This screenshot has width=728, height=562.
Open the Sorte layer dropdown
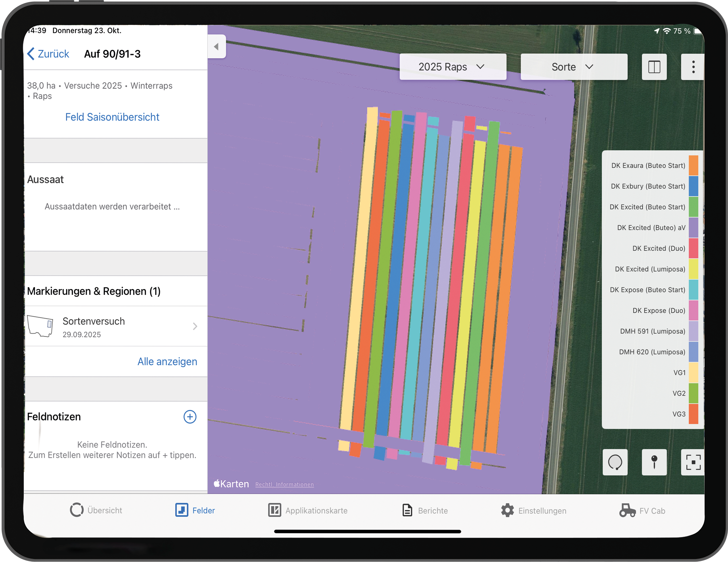(574, 67)
